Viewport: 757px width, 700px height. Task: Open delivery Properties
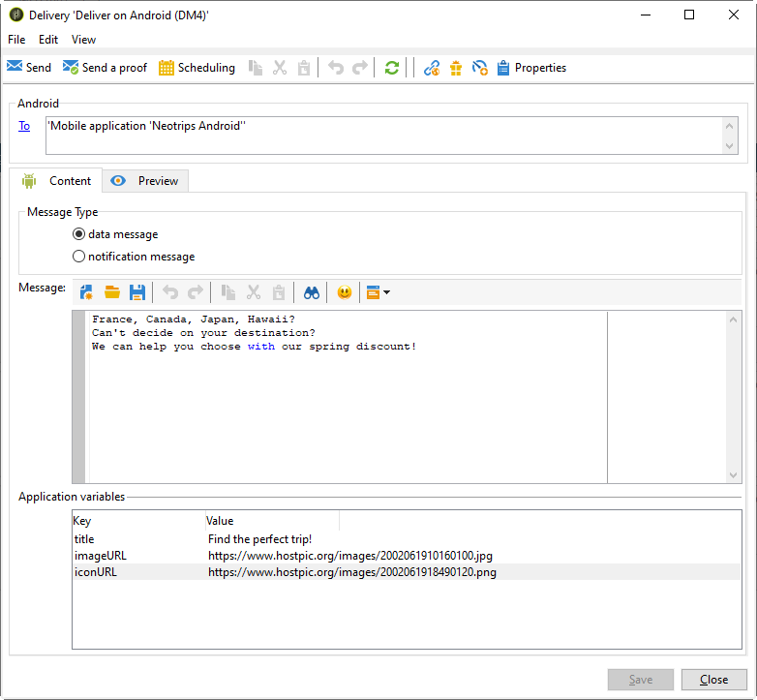(531, 68)
